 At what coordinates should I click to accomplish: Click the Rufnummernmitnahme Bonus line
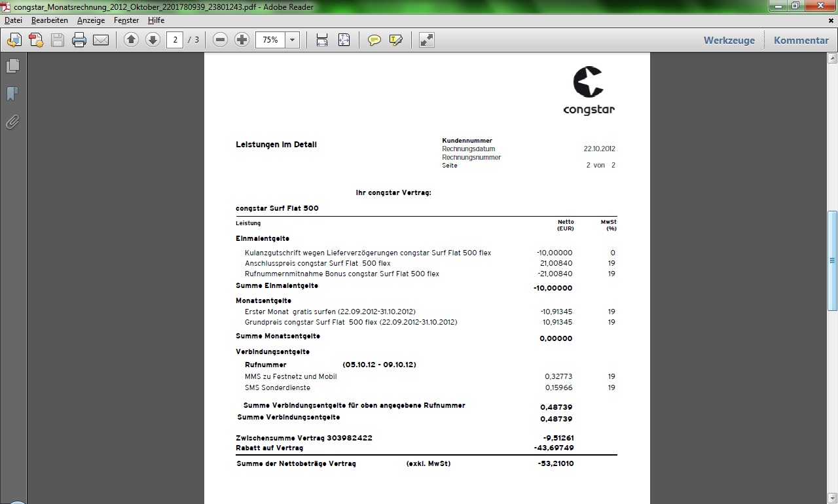point(342,274)
